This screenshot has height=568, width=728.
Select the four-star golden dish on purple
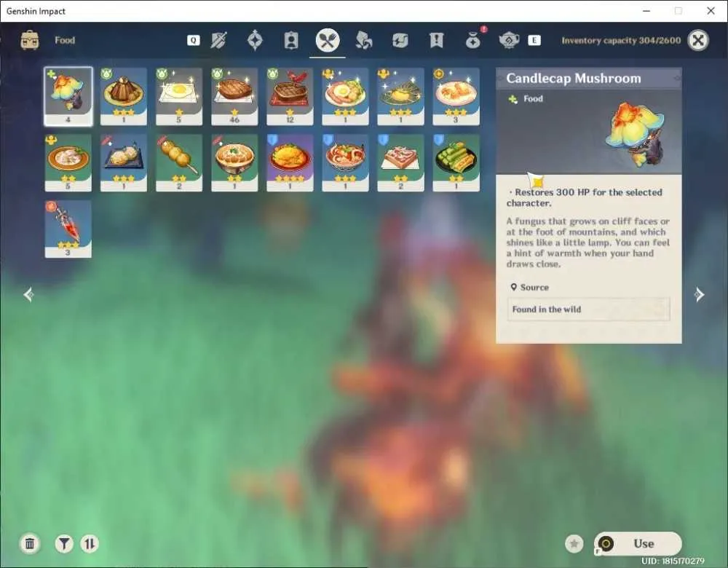[x=290, y=163]
